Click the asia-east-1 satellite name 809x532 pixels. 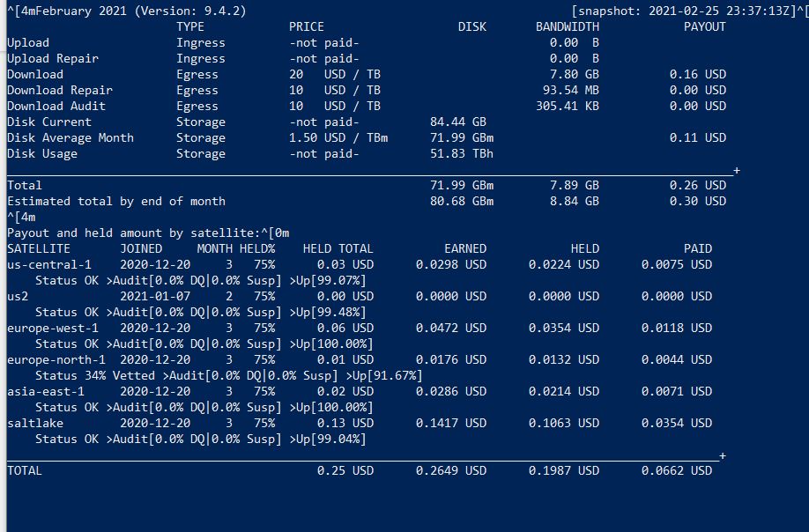46,392
